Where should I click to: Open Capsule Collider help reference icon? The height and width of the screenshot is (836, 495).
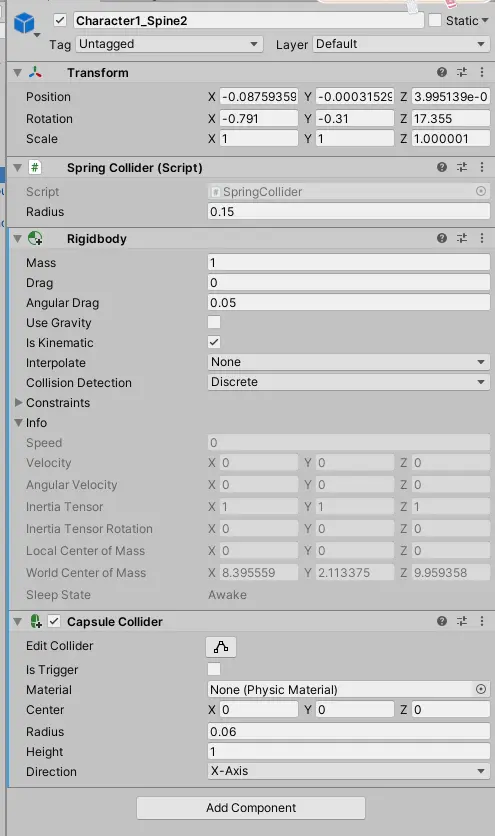[442, 621]
